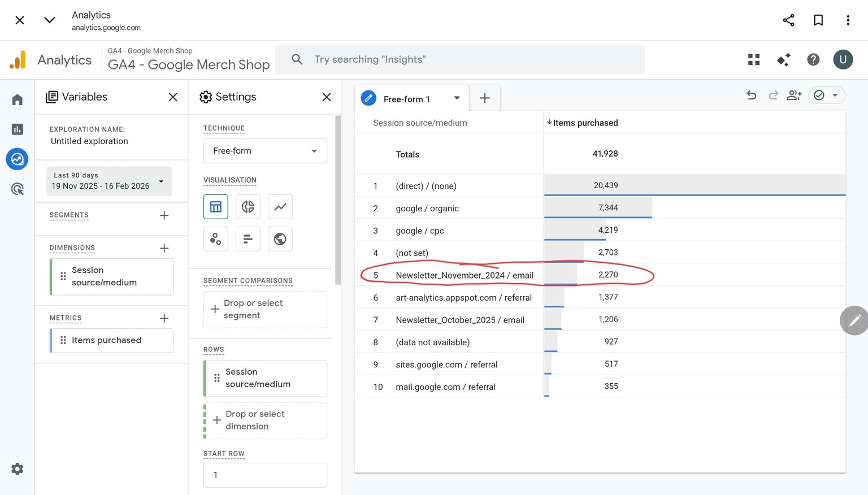Image resolution: width=868 pixels, height=495 pixels.
Task: Edit the Untitled exploration name
Action: coord(89,141)
